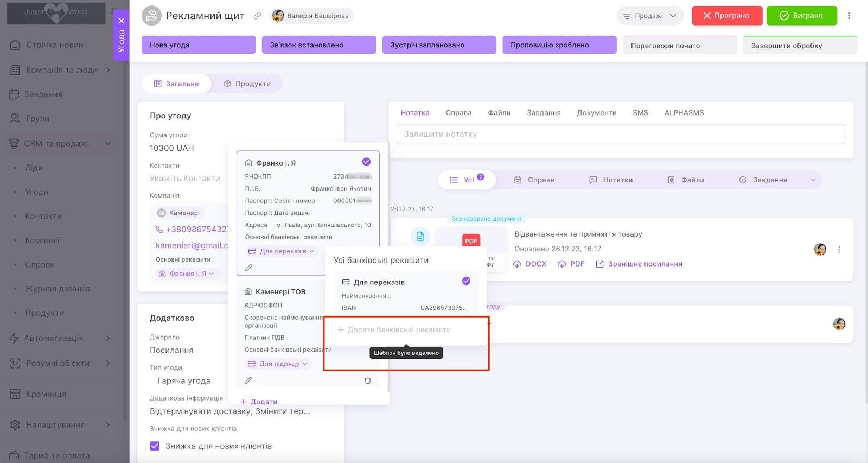The image size is (868, 463).
Task: Click the phone icon beside +380986754327
Action: coord(159,230)
